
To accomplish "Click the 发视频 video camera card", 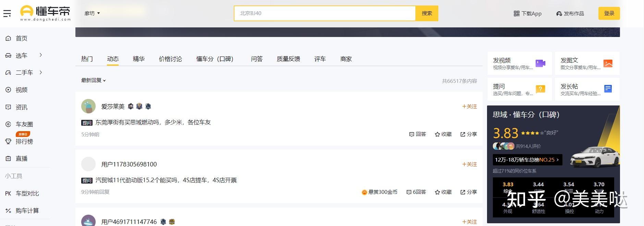I will pyautogui.click(x=520, y=63).
